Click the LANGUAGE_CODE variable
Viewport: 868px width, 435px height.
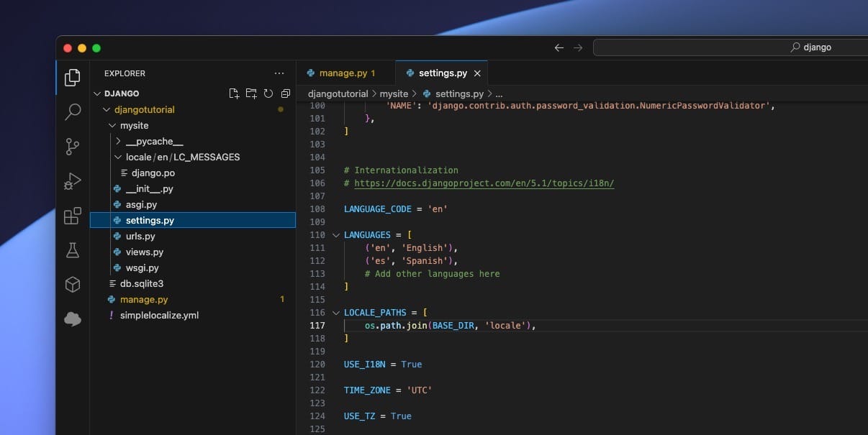click(378, 209)
